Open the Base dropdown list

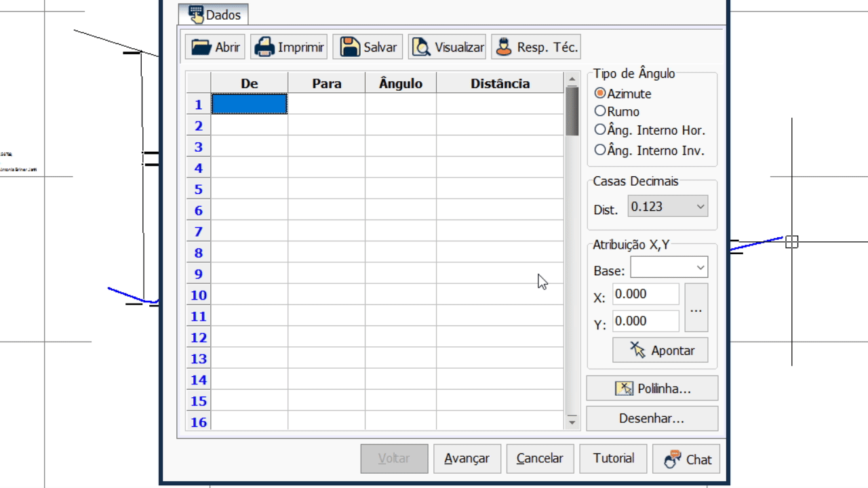click(701, 268)
